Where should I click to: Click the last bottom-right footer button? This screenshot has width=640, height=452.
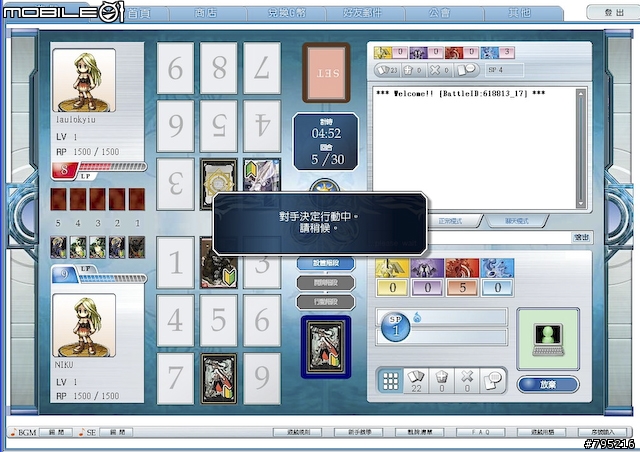602,432
